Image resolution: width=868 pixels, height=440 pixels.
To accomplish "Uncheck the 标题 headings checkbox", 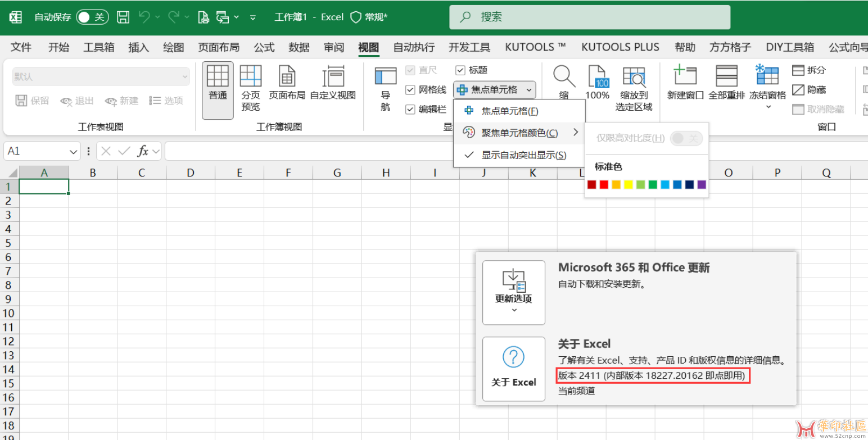I will [x=460, y=70].
